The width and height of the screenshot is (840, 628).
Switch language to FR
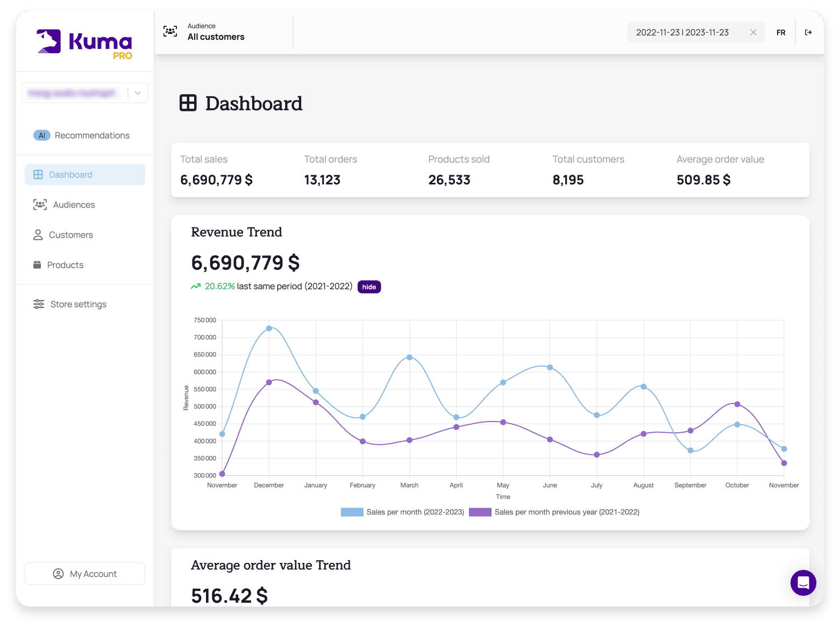click(781, 32)
